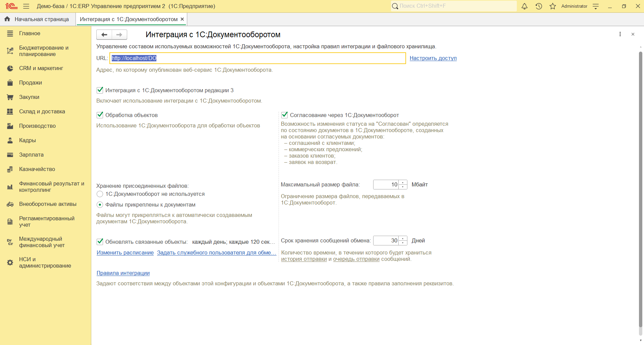Select Файлы прикреплены к документам radio
This screenshot has height=345, width=644.
[x=100, y=205]
